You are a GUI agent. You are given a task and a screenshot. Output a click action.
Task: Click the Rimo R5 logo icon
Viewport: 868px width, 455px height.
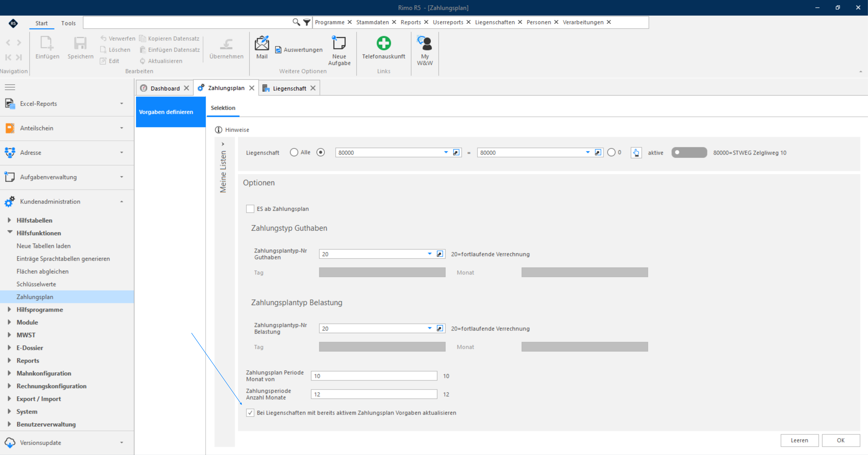pyautogui.click(x=13, y=23)
